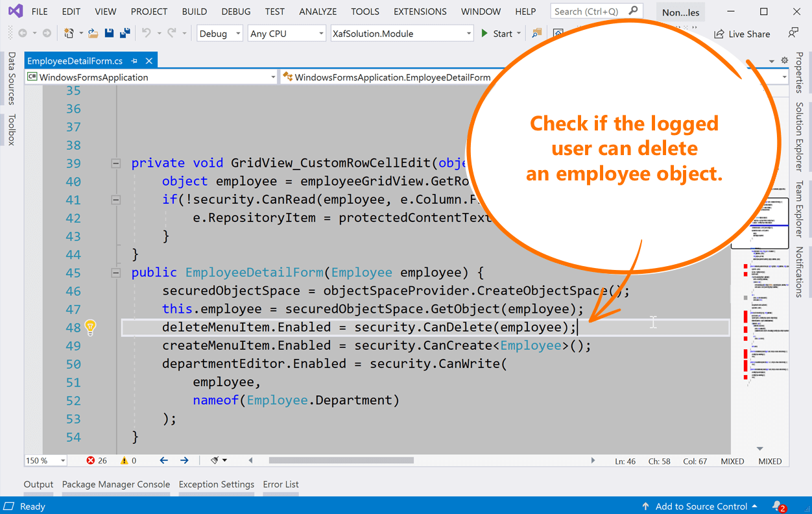Image resolution: width=812 pixels, height=514 pixels.
Task: Click the Save icon in the toolbar
Action: pos(108,33)
